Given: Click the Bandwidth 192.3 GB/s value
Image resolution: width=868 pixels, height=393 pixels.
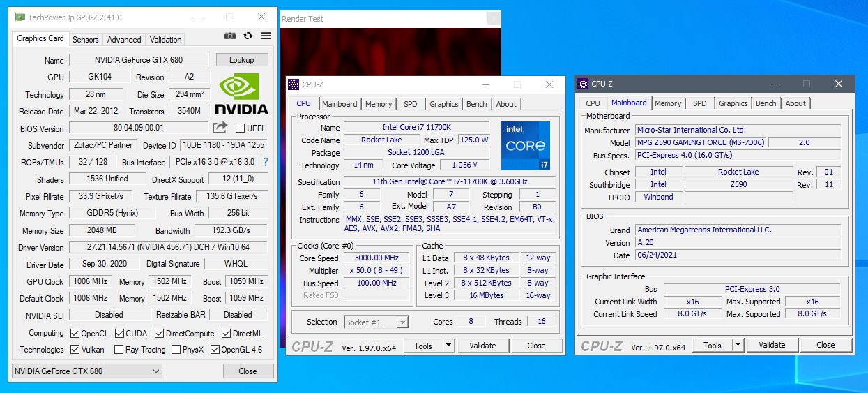Looking at the screenshot, I should coord(231,230).
